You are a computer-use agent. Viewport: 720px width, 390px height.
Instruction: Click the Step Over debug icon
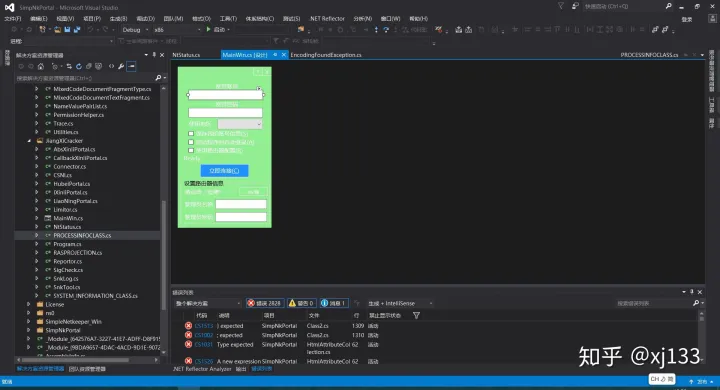click(386, 29)
